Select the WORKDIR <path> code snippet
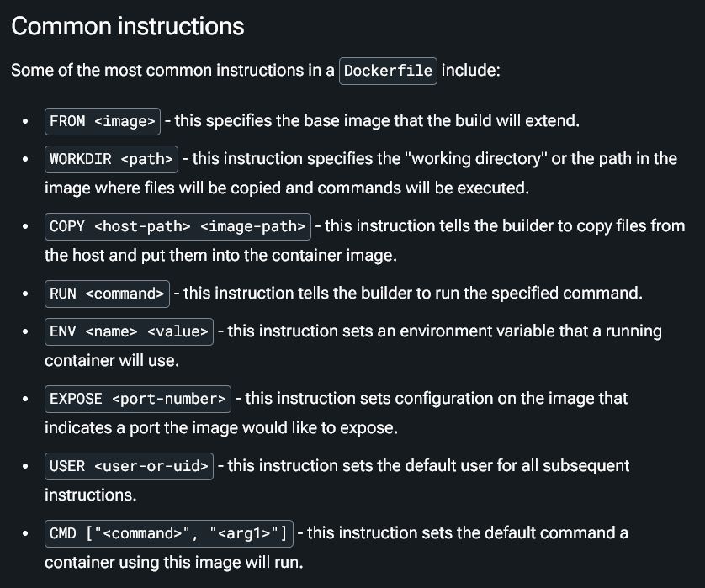Screen dimensions: 705x588 pyautogui.click(x=112, y=159)
